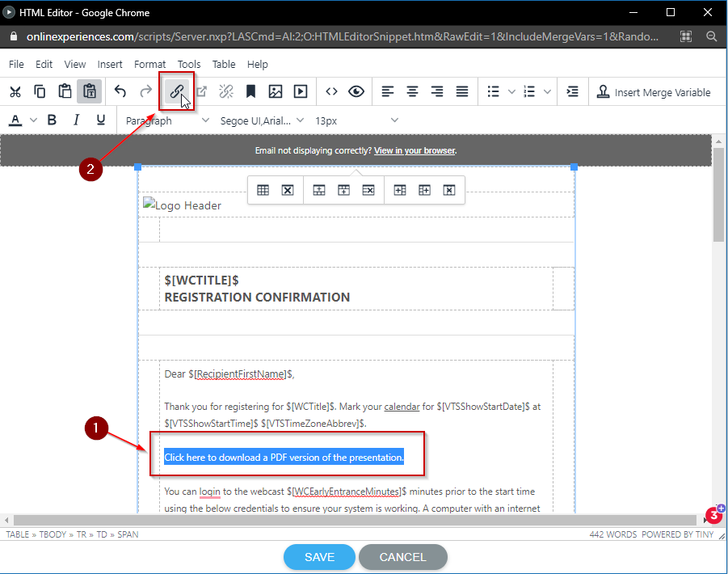Click the Numbered list icon
This screenshot has width=728, height=574.
tap(528, 91)
